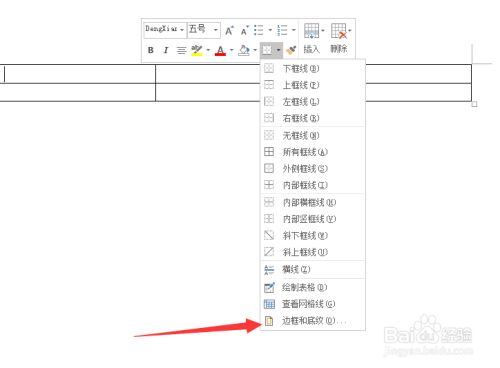Choose 左框线(L) left border
Screen dimensions: 500x368
point(313,101)
